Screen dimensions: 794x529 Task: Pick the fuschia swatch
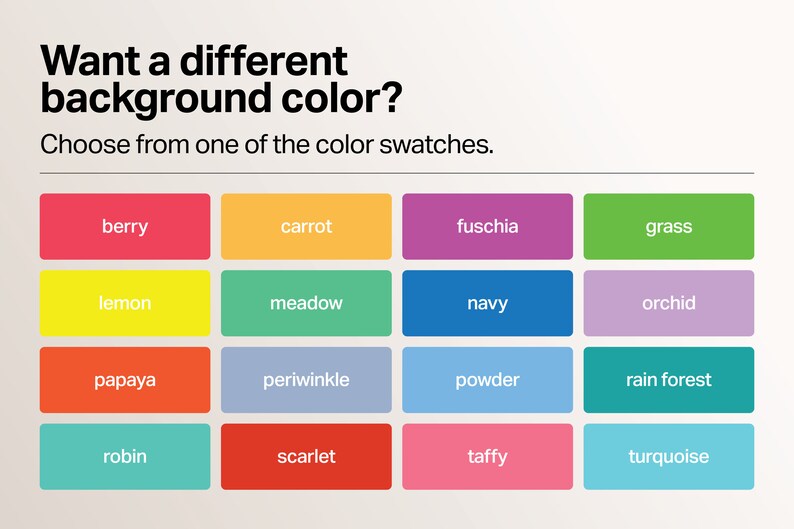pos(487,226)
